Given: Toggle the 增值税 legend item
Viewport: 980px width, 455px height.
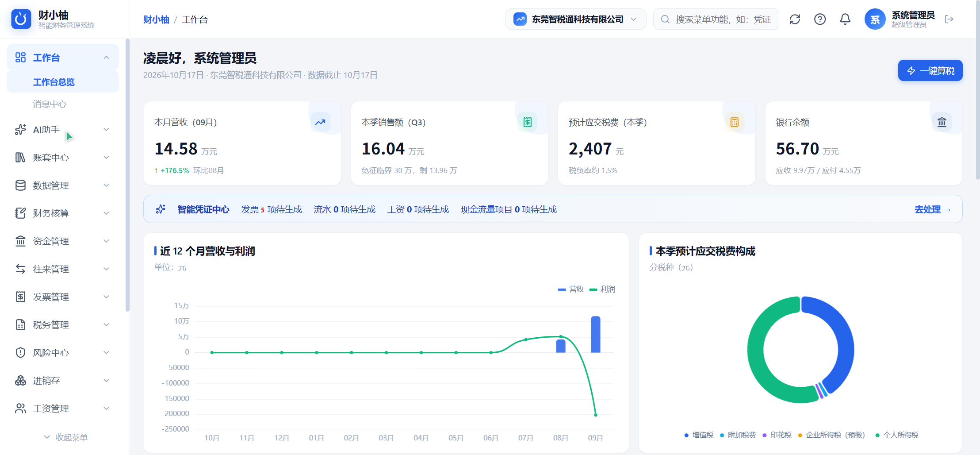Looking at the screenshot, I should pos(699,435).
